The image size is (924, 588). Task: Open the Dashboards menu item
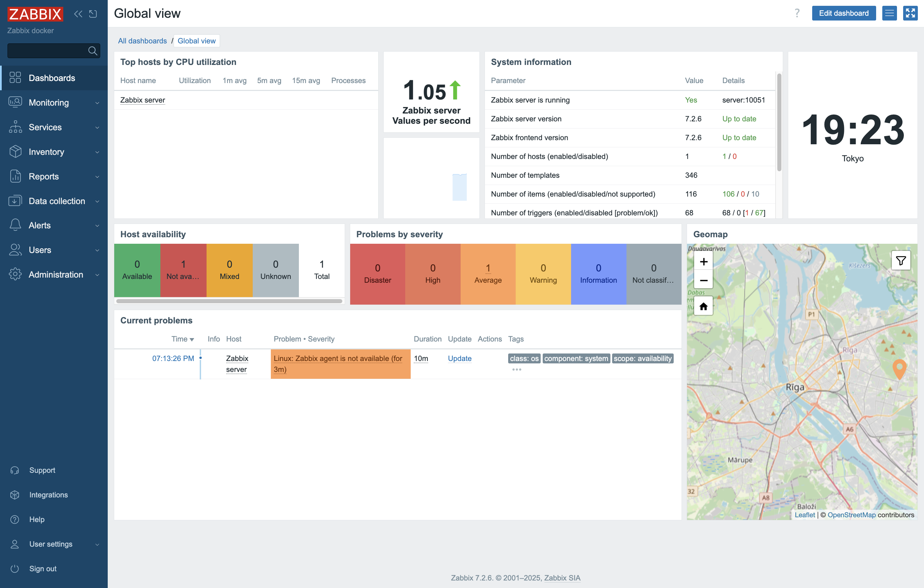[52, 78]
